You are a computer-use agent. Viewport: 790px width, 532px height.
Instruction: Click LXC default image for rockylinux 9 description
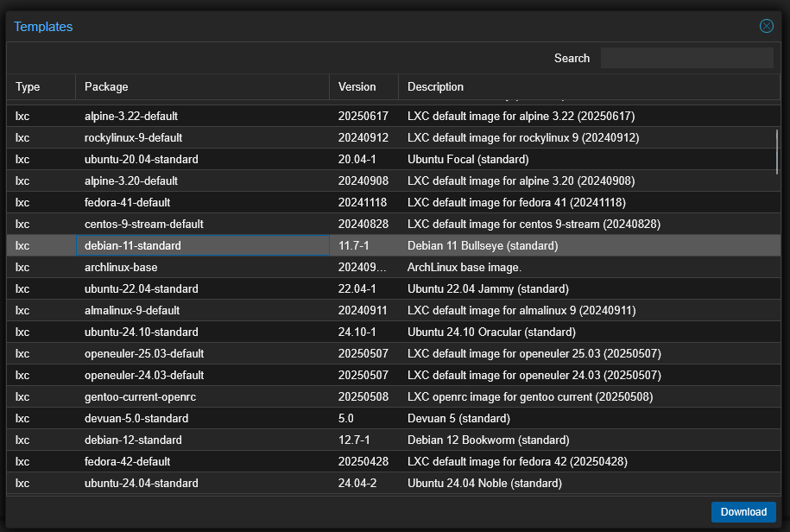point(523,137)
